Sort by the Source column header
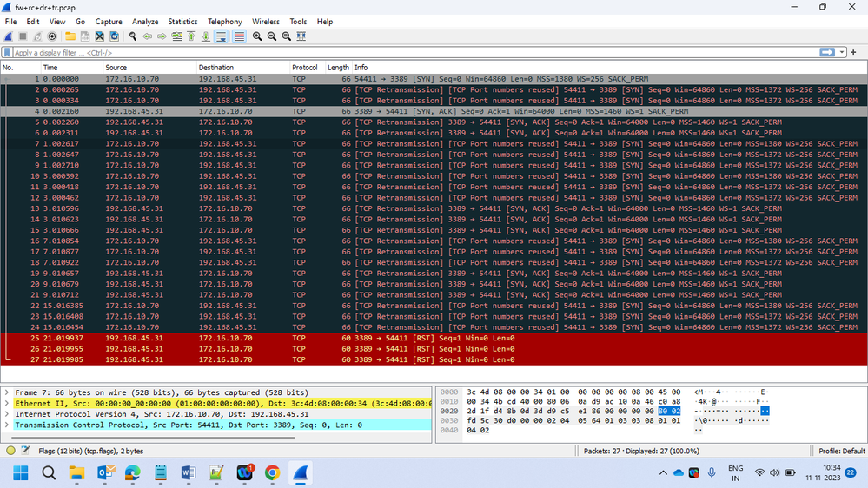 pos(149,68)
